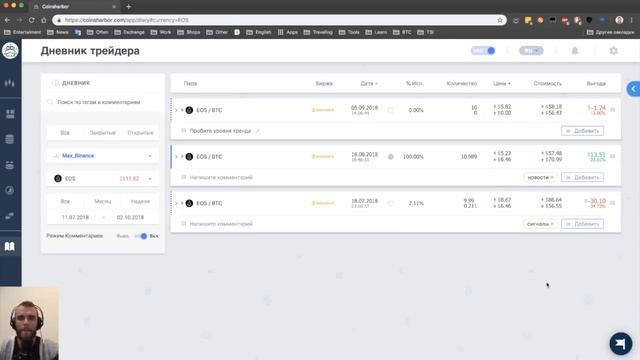The width and height of the screenshot is (640, 360).
Task: Expand the 18.07.2018 EOS / BTC row
Action: click(x=176, y=203)
